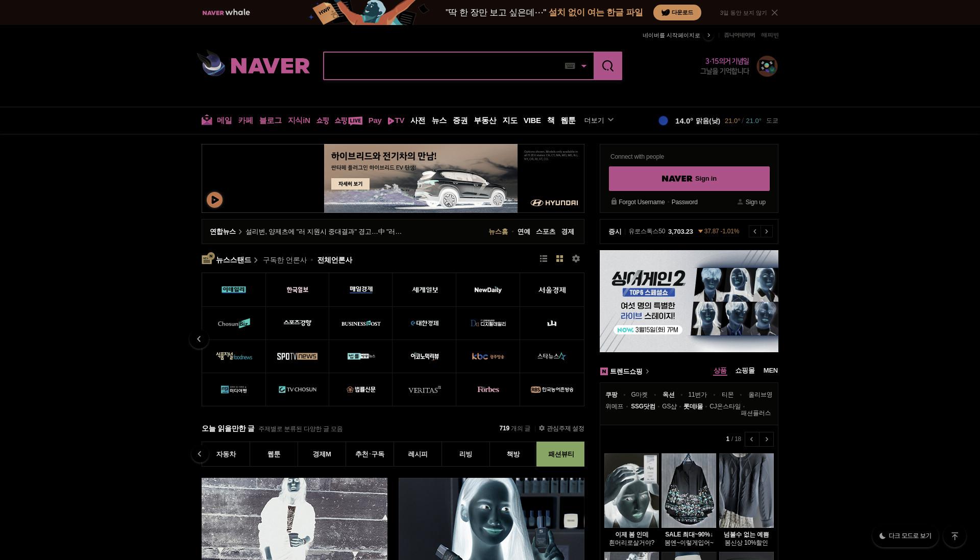
Task: Click the NAVER logo
Action: [x=270, y=66]
